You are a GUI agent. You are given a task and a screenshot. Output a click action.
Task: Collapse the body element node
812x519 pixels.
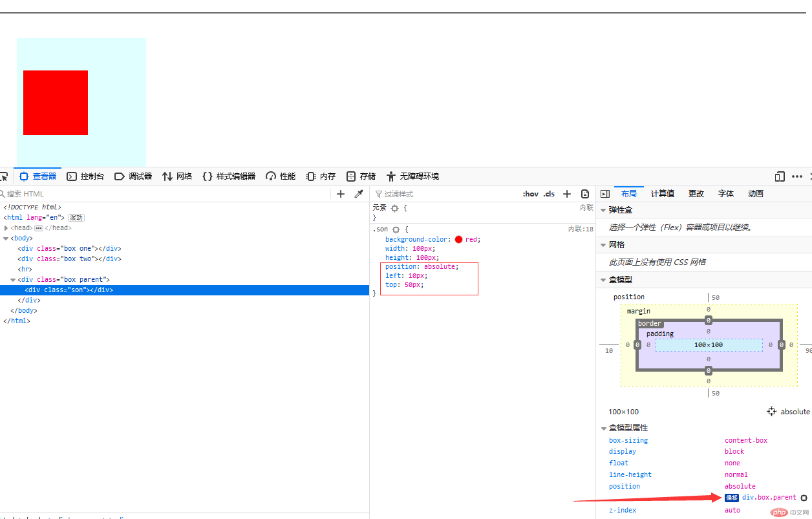pos(6,238)
